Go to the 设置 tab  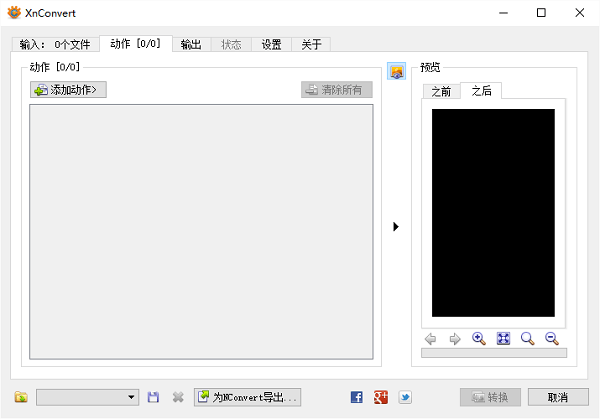(271, 44)
